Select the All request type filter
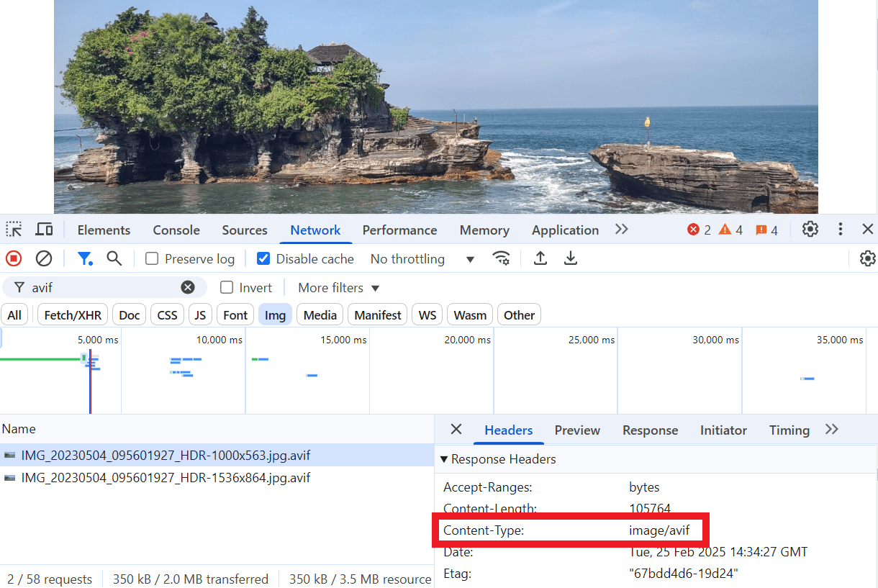The image size is (878, 588). click(14, 315)
